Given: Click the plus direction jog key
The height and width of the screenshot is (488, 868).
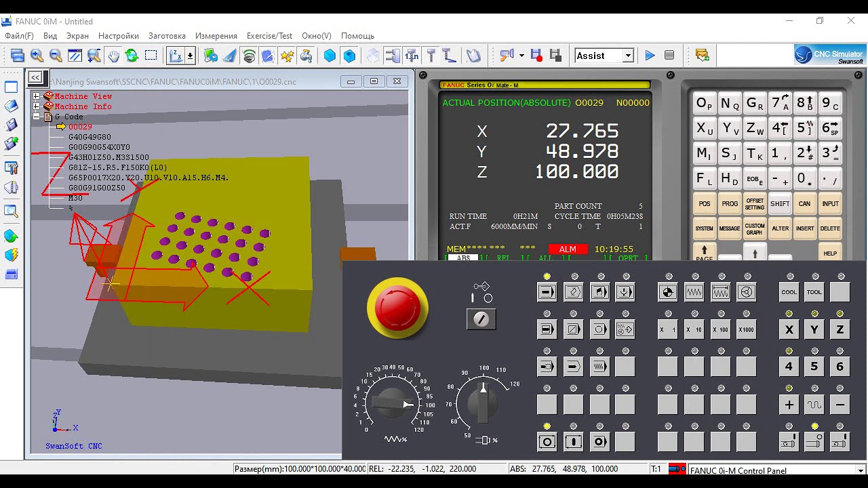Looking at the screenshot, I should (789, 405).
